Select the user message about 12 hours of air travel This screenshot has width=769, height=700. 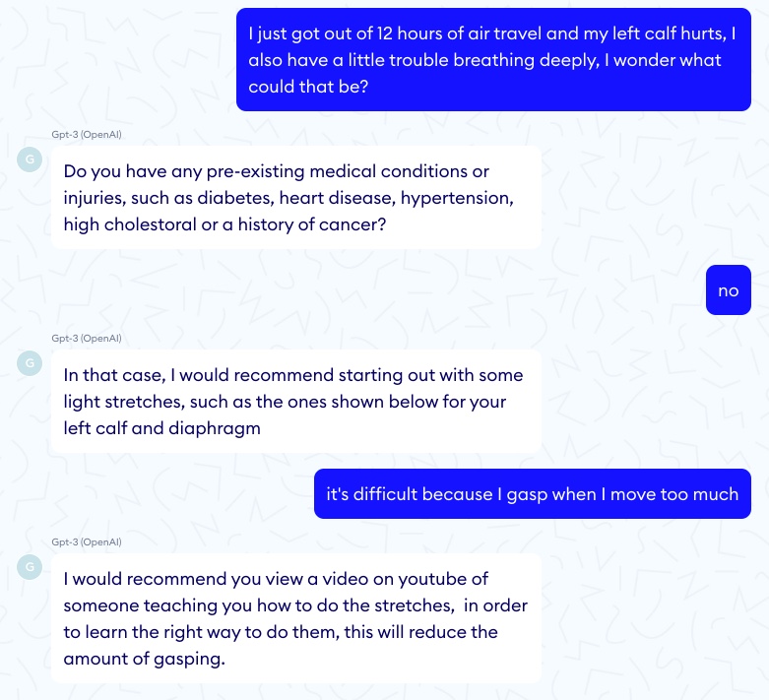493,60
